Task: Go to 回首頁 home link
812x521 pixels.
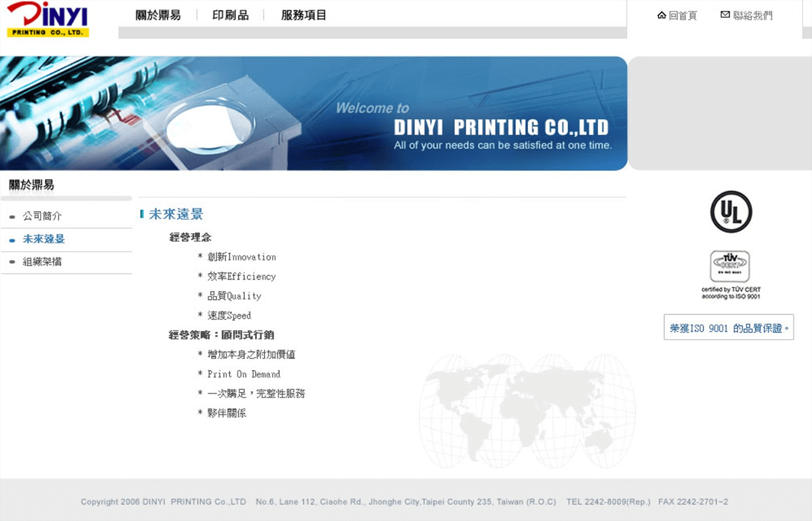Action: 683,16
